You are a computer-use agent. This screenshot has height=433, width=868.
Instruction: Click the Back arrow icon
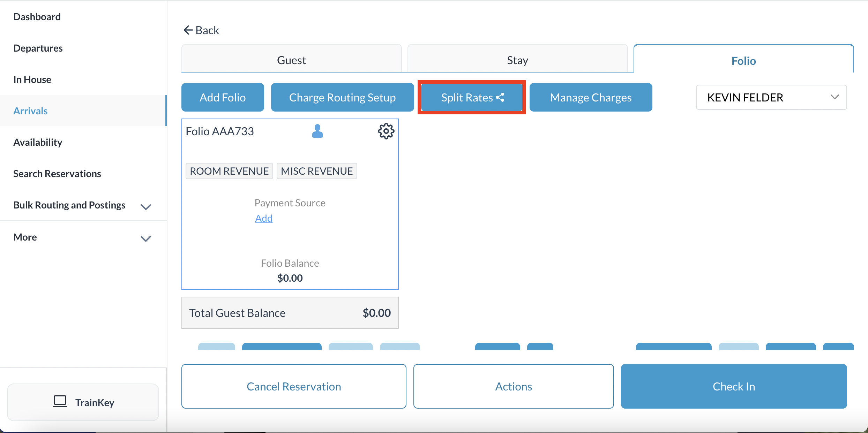click(x=188, y=30)
